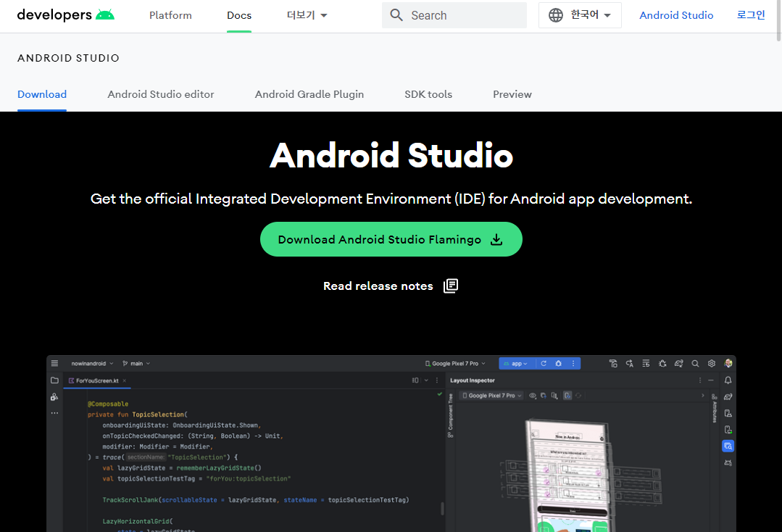782x532 pixels.
Task: Click the download arrow icon on green button
Action: tap(496, 240)
